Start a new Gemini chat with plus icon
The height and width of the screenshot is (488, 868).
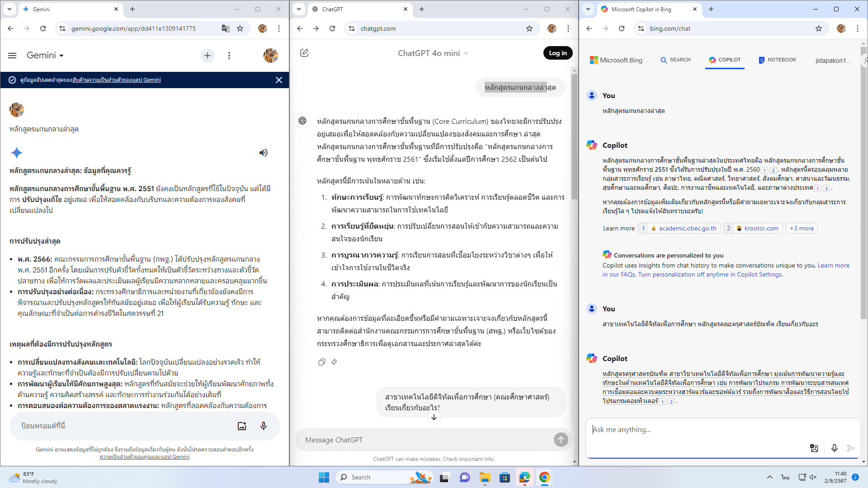(208, 56)
